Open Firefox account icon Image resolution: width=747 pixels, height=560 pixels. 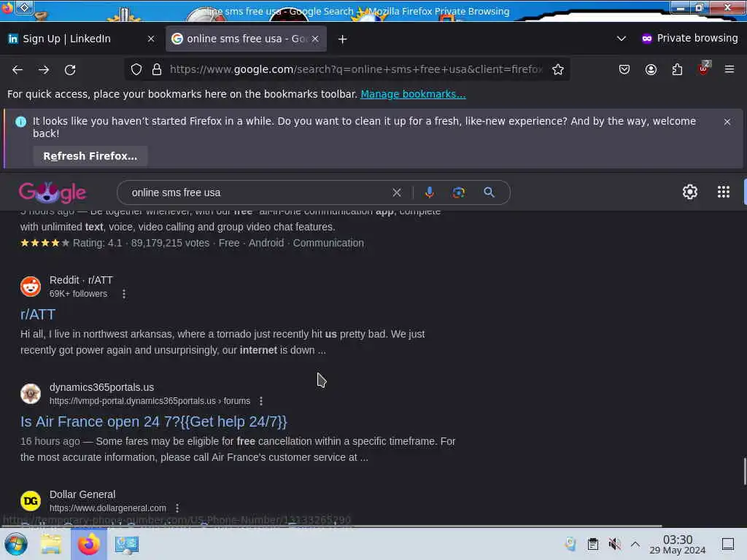pos(651,69)
